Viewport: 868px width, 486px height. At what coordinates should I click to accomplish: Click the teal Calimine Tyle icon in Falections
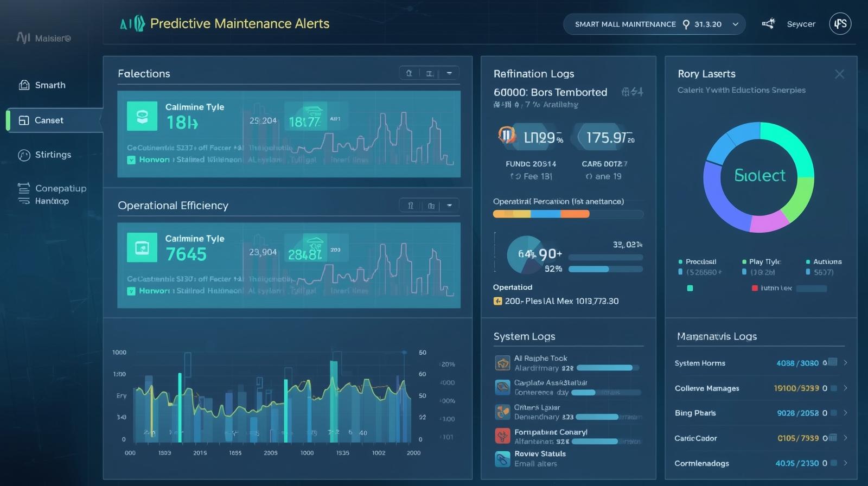click(x=142, y=116)
